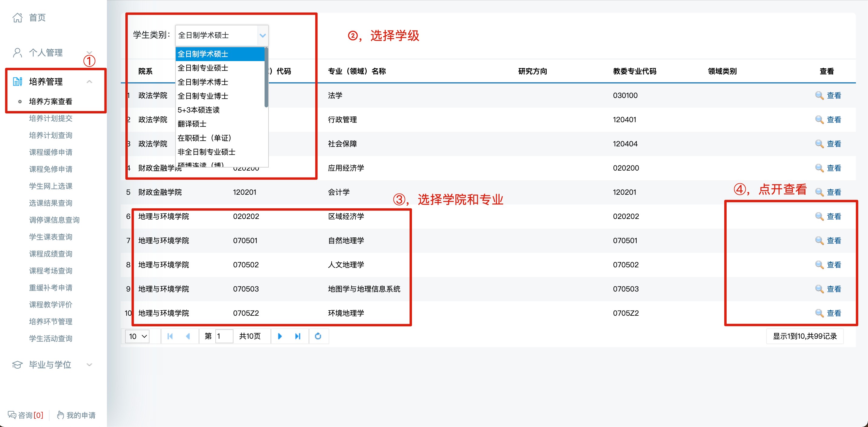Go to the next page arrow
Image resolution: width=868 pixels, height=427 pixels.
click(280, 336)
